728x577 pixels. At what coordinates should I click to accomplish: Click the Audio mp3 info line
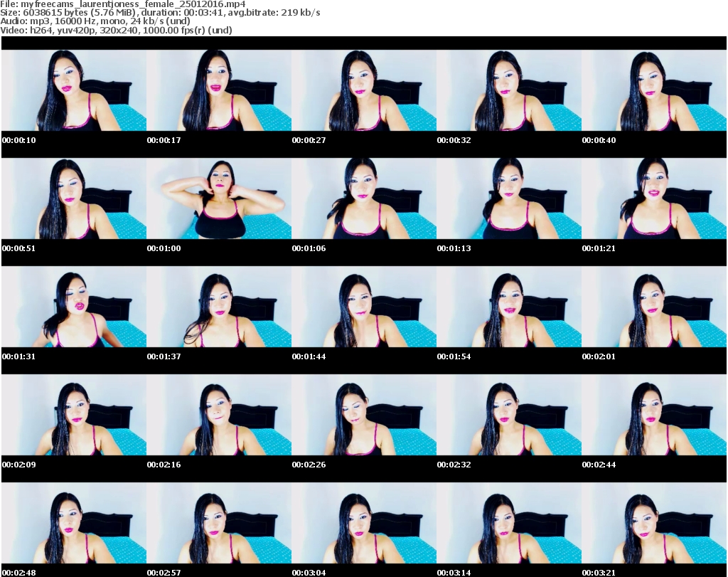[95, 21]
